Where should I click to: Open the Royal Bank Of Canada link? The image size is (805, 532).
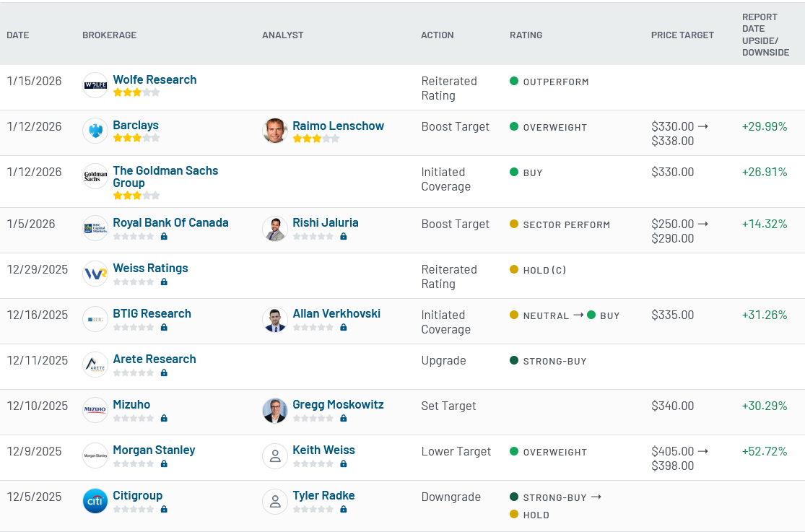(x=170, y=222)
